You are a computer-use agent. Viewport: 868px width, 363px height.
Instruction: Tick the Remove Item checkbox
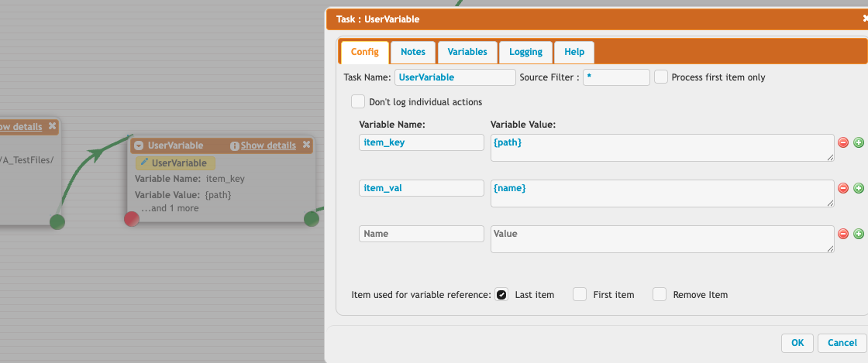point(660,295)
